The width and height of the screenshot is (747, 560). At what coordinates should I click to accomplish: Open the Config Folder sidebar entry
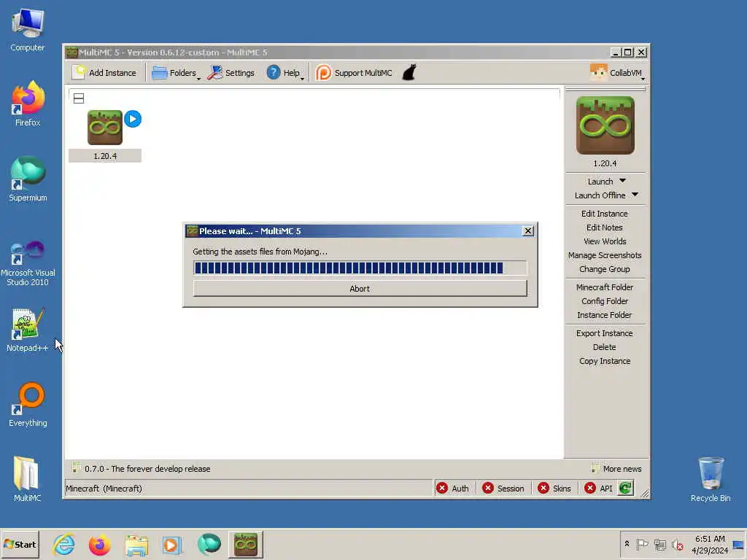[605, 301]
